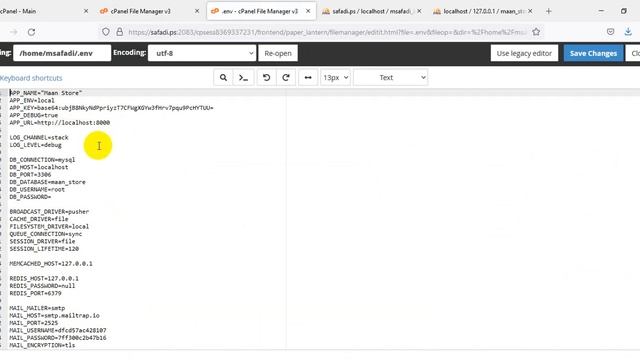Click the MEMCACHED_HOST=127.0.0.1 line

[51, 264]
